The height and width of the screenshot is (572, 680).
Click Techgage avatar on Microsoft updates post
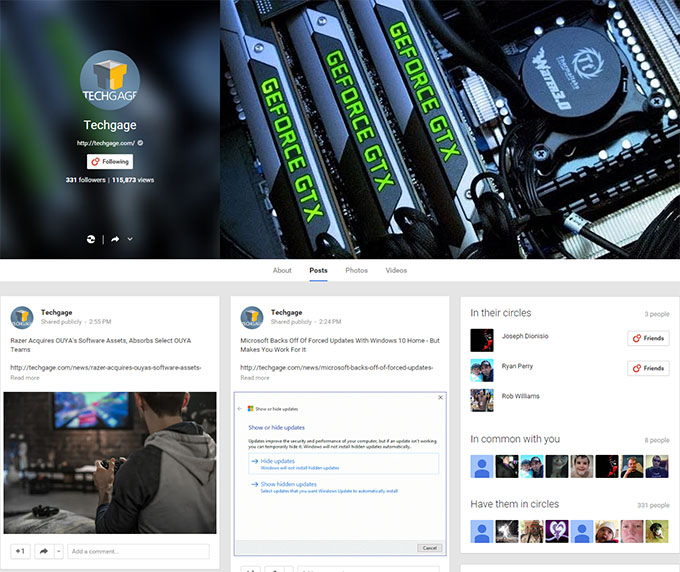coord(252,317)
